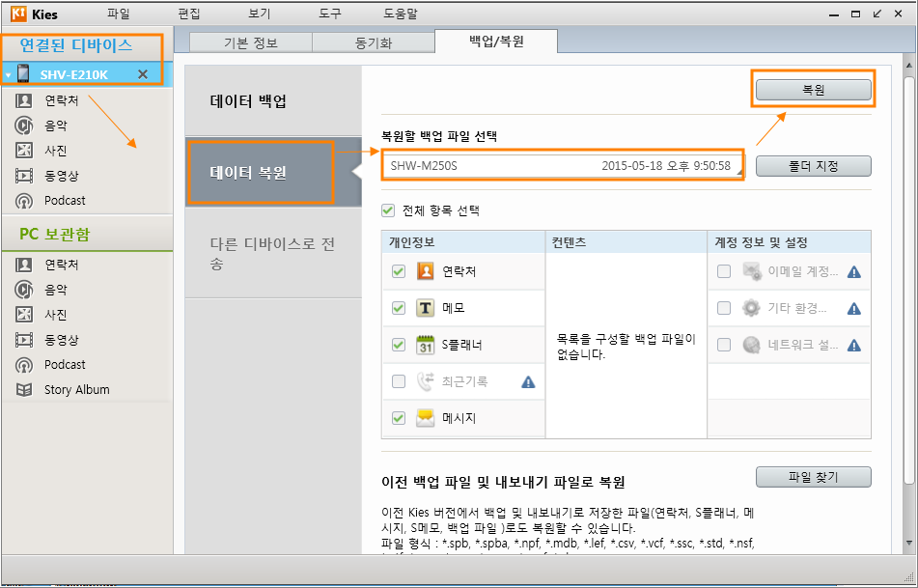
Task: Open PC 보관함 동영상 video icon
Action: tap(24, 340)
